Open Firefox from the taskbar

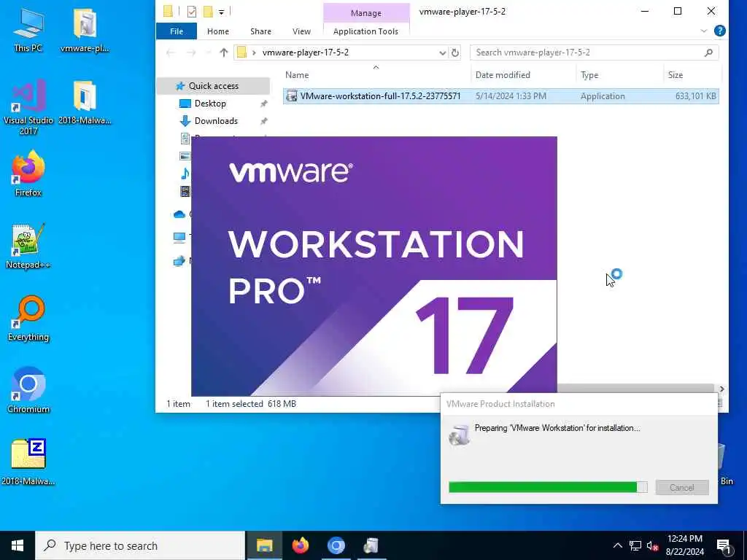[300, 545]
